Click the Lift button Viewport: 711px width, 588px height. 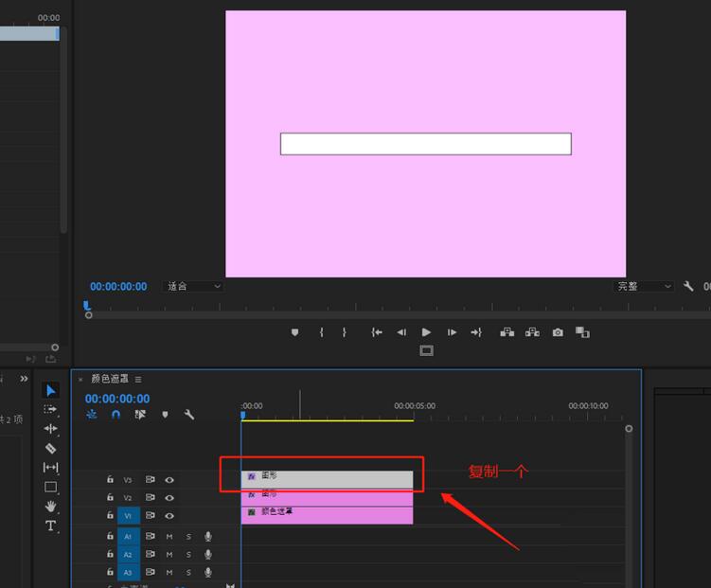point(507,332)
